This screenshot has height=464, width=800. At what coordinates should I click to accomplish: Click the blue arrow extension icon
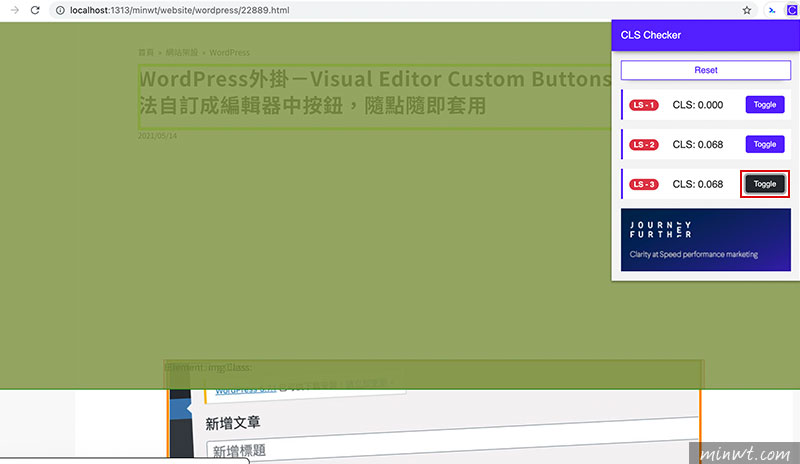click(772, 10)
